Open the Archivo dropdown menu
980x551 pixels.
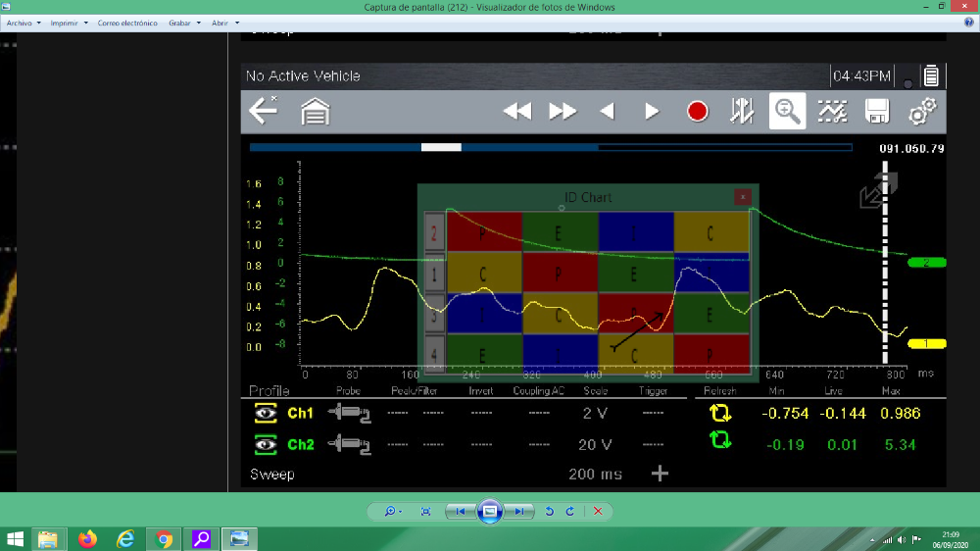click(x=24, y=23)
